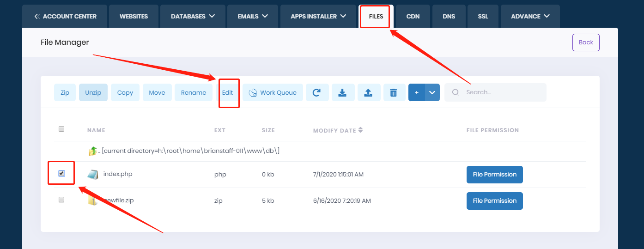The height and width of the screenshot is (249, 644).
Task: Click the Edit button
Action: point(227,92)
